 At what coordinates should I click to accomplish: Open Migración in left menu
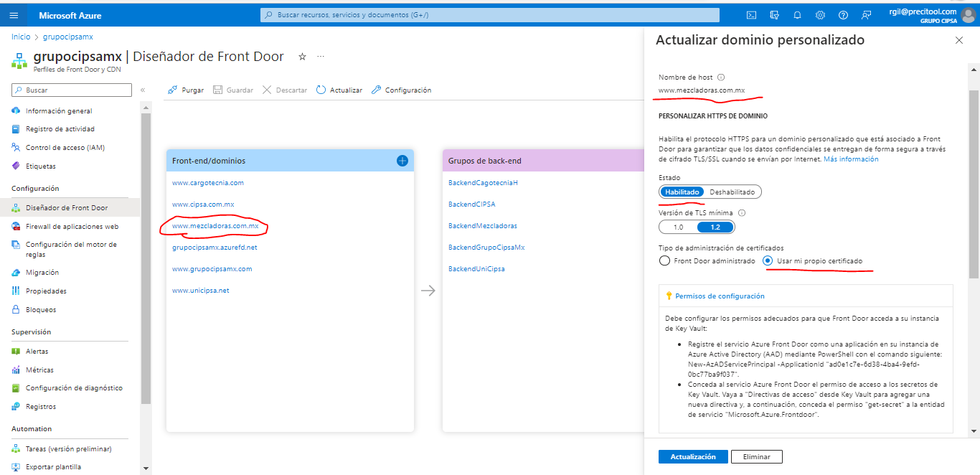(x=42, y=273)
